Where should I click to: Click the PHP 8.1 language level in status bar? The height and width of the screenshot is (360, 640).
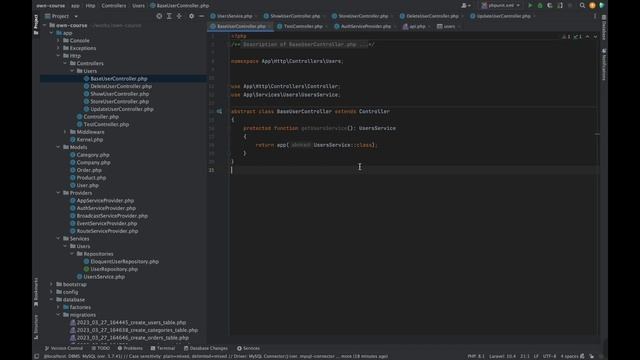click(x=476, y=356)
